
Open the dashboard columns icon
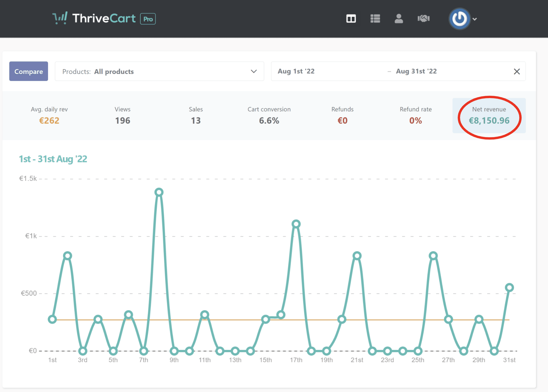tap(351, 19)
